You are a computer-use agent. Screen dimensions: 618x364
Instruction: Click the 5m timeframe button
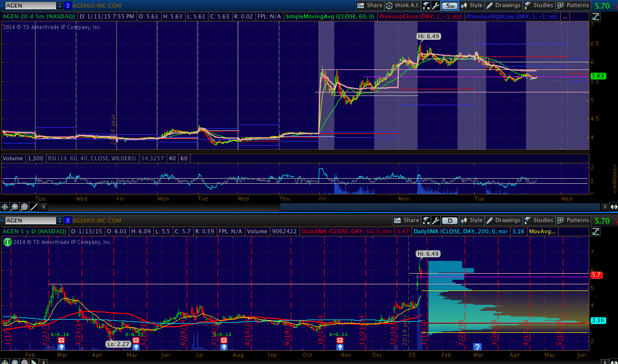tap(449, 6)
